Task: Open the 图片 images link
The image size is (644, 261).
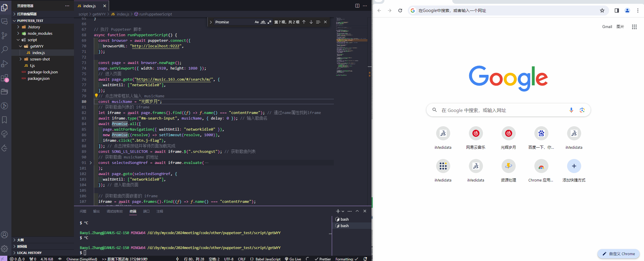Action: [x=620, y=27]
